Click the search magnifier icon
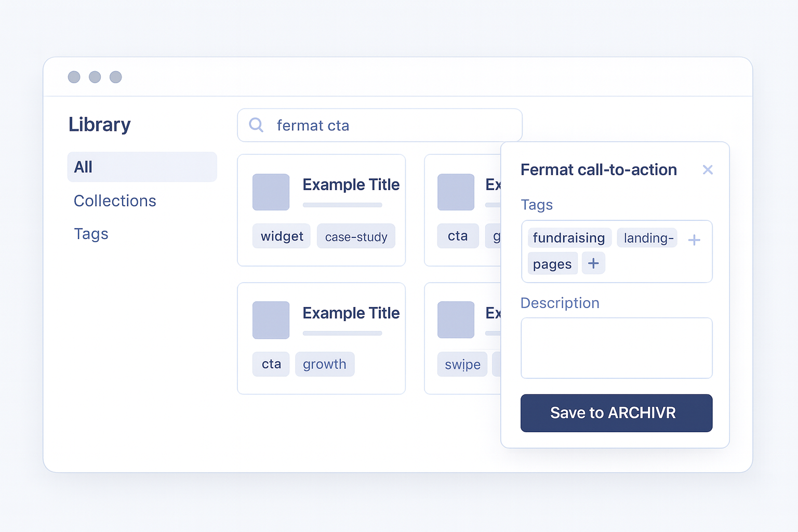The width and height of the screenshot is (798, 532). tap(256, 125)
